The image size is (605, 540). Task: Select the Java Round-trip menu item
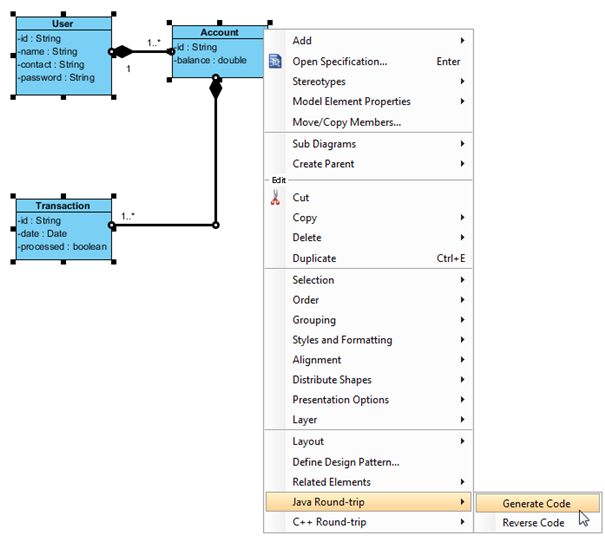coord(368,502)
